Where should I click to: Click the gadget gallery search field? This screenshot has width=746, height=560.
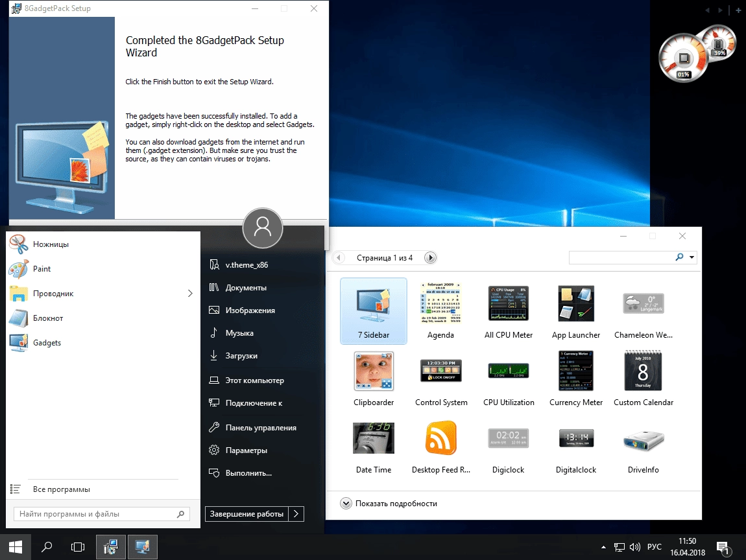click(x=621, y=257)
